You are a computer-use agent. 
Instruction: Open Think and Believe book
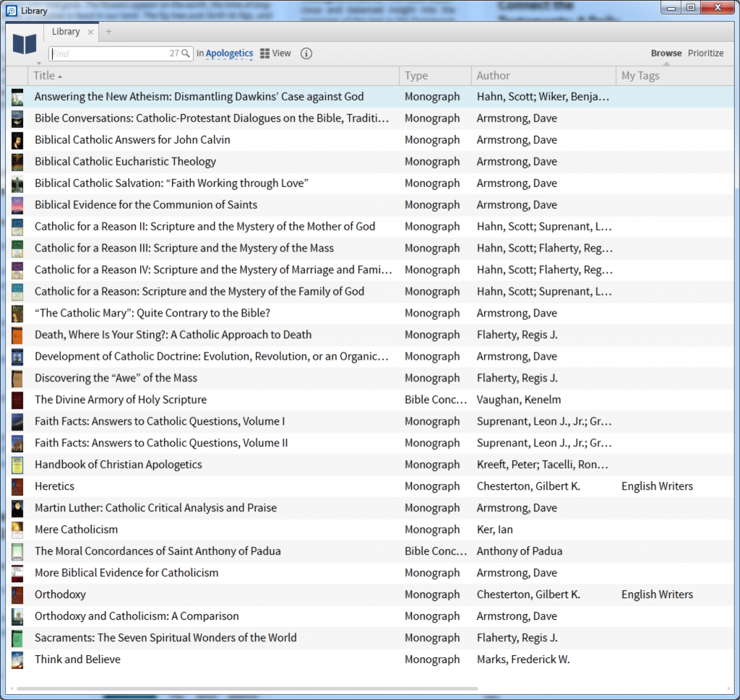(x=77, y=660)
